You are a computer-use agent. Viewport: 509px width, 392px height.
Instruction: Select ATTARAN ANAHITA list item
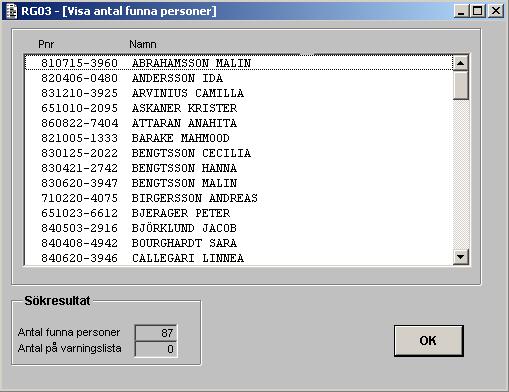click(x=239, y=123)
